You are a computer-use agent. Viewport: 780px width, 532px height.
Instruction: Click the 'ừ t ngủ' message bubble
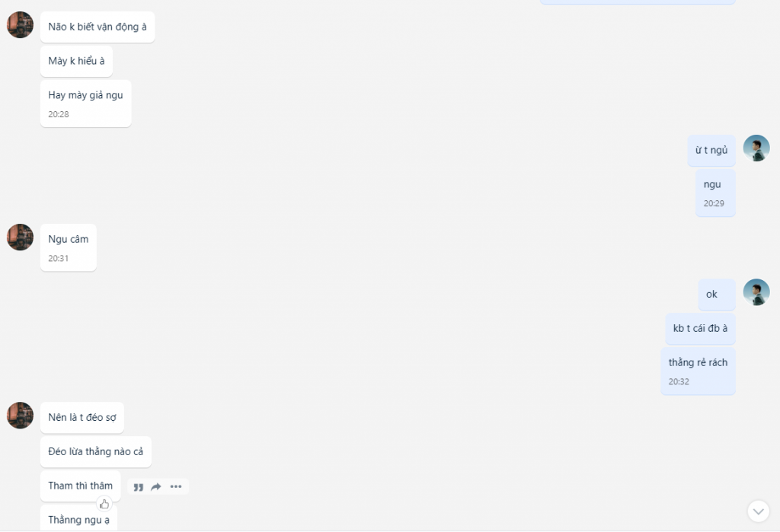pyautogui.click(x=711, y=150)
